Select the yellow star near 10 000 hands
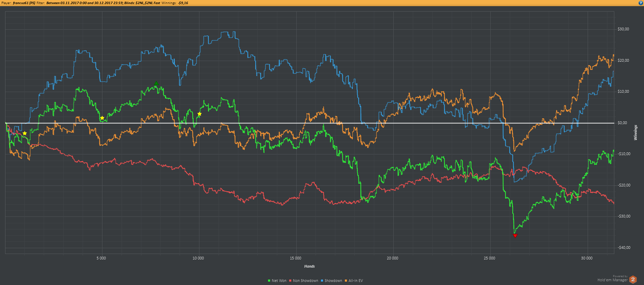644x285 pixels. pyautogui.click(x=199, y=114)
